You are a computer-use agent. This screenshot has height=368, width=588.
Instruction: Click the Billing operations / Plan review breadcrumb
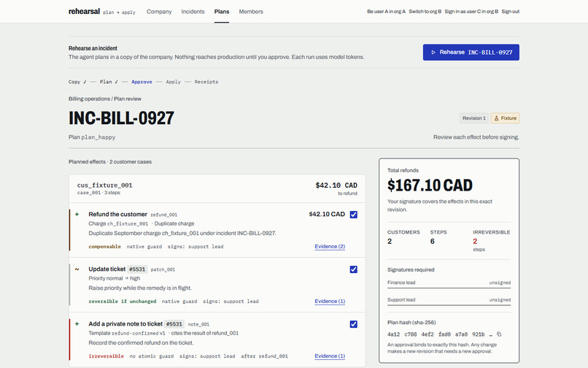105,99
